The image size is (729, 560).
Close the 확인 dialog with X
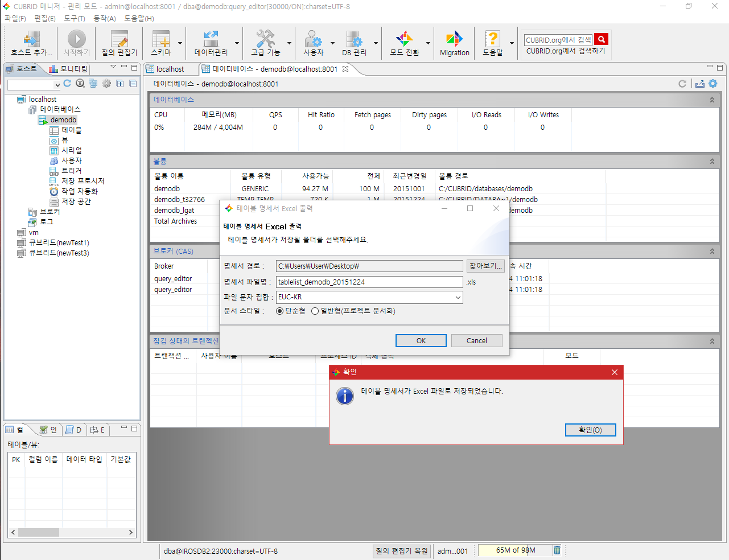(615, 372)
